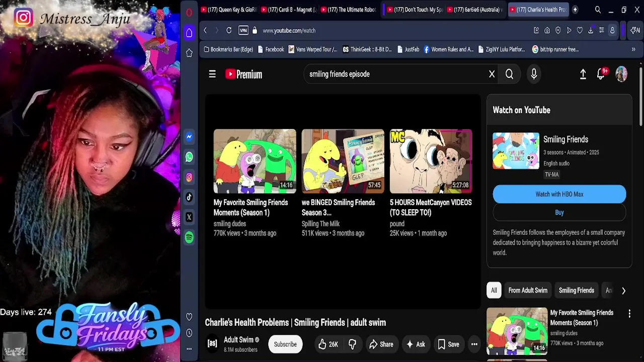The height and width of the screenshot is (362, 644).
Task: Open the browser profile icon
Action: pyautogui.click(x=612, y=31)
